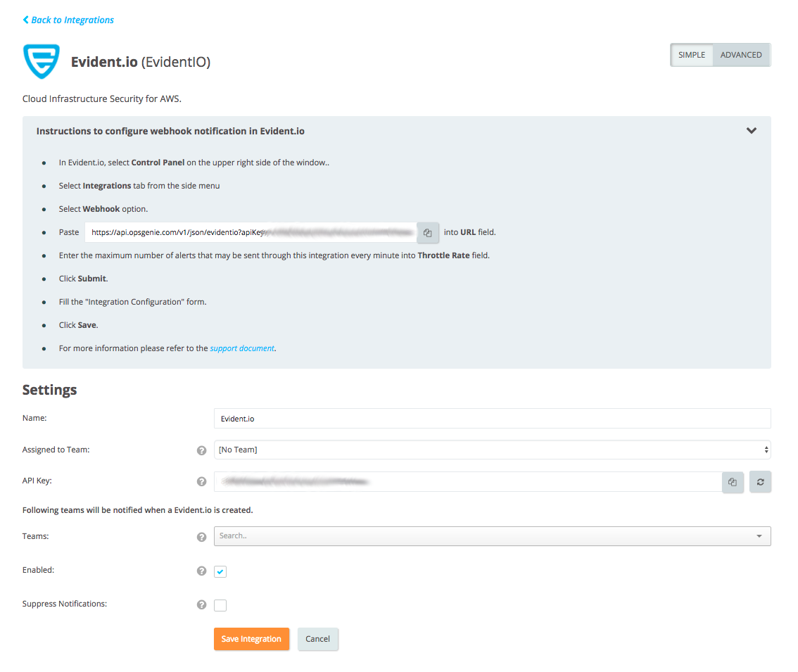Image resolution: width=798 pixels, height=672 pixels.
Task: Click the API Key text field
Action: pos(468,482)
